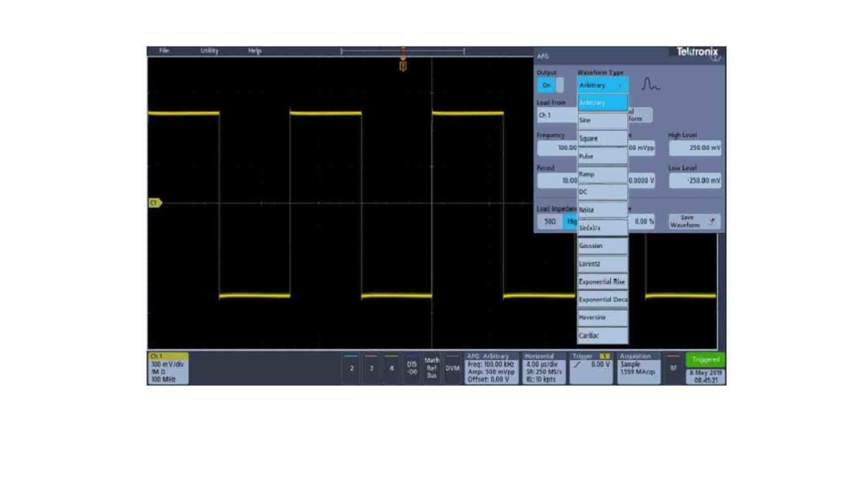Select Haversine waveform option

point(603,317)
